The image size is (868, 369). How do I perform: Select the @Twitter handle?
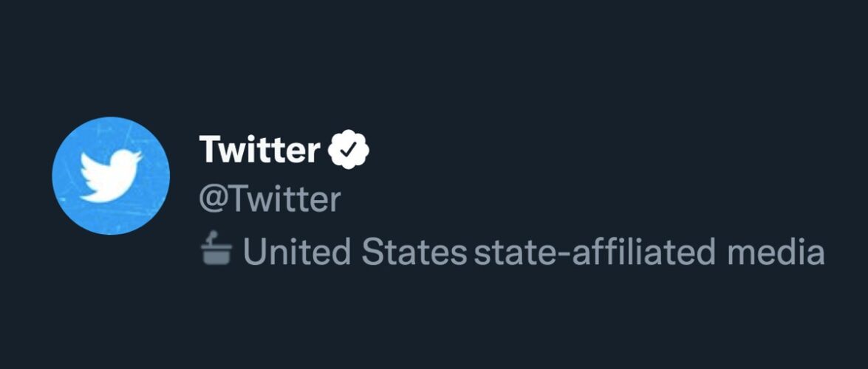tap(270, 200)
